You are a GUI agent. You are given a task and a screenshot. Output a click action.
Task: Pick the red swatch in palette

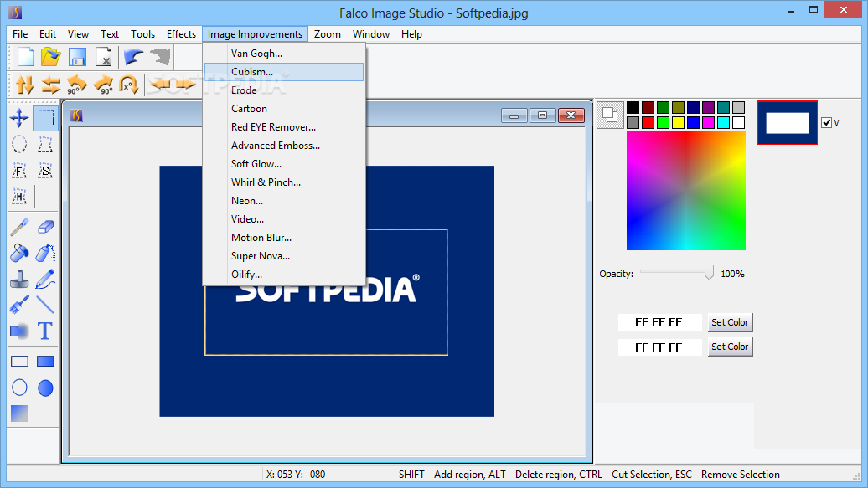(648, 123)
